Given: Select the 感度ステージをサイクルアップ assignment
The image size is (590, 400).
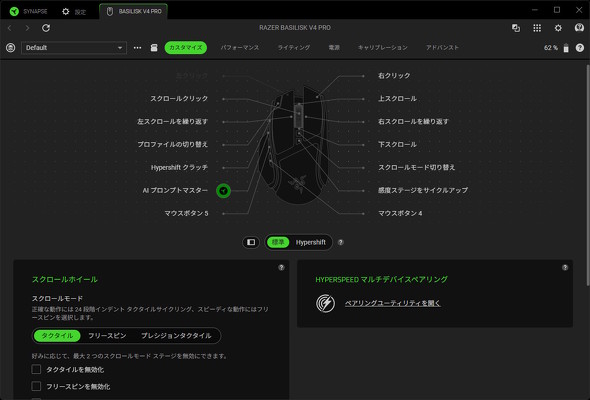Looking at the screenshot, I should point(423,190).
